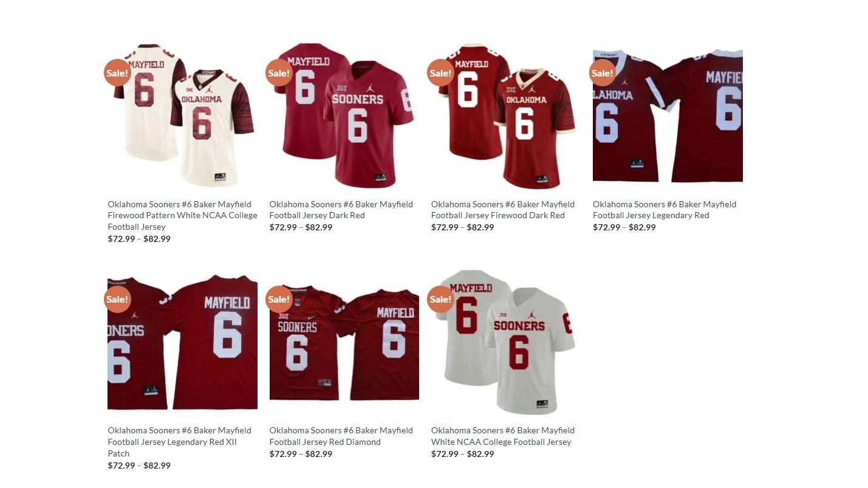Open the Red Diamond jersey image
The width and height of the screenshot is (868, 488).
pyautogui.click(x=344, y=342)
